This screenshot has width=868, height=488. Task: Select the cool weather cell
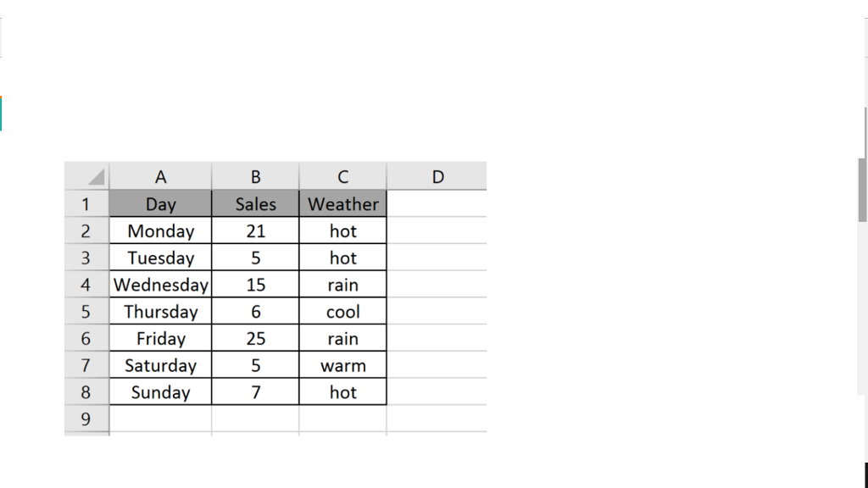tap(342, 311)
